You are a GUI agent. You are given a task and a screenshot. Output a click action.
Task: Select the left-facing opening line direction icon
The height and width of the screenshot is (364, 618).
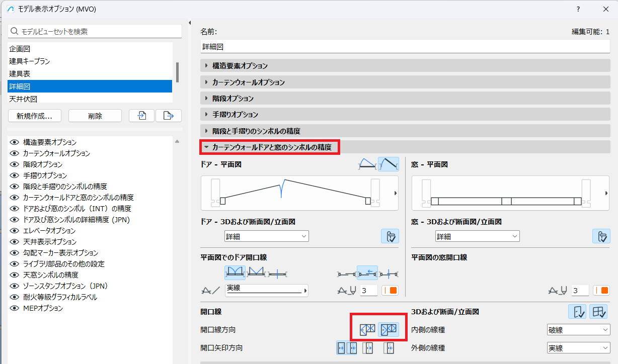(x=368, y=329)
